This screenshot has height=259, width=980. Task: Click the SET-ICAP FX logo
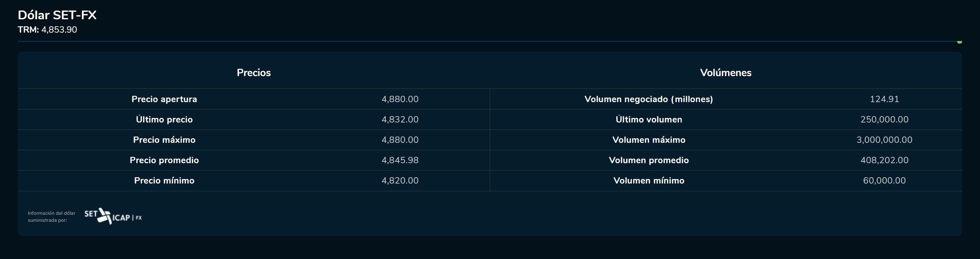click(x=112, y=217)
